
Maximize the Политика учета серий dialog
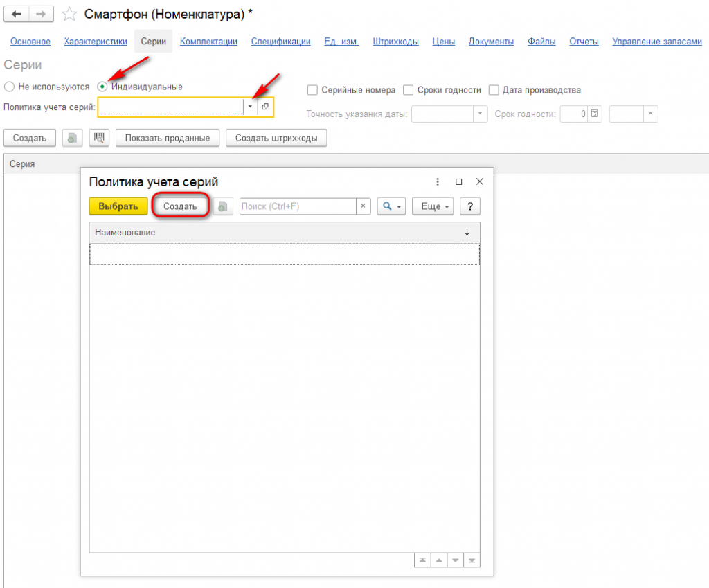458,181
